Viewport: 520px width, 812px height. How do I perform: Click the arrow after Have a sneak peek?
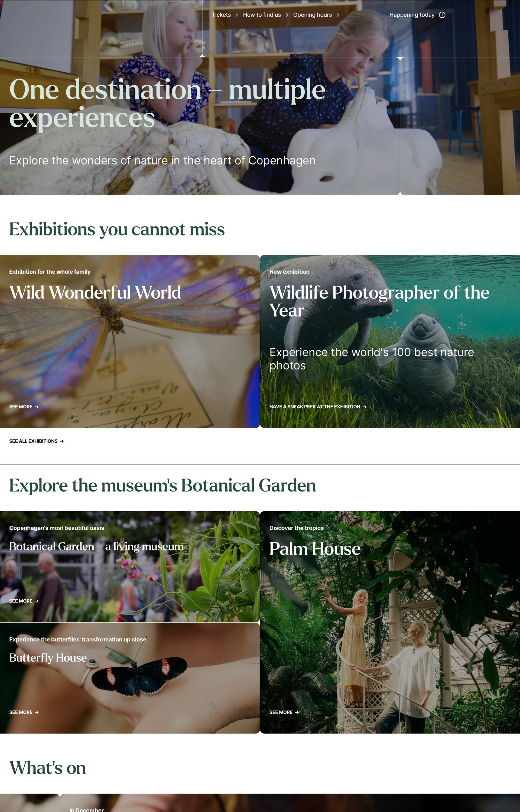pyautogui.click(x=365, y=407)
